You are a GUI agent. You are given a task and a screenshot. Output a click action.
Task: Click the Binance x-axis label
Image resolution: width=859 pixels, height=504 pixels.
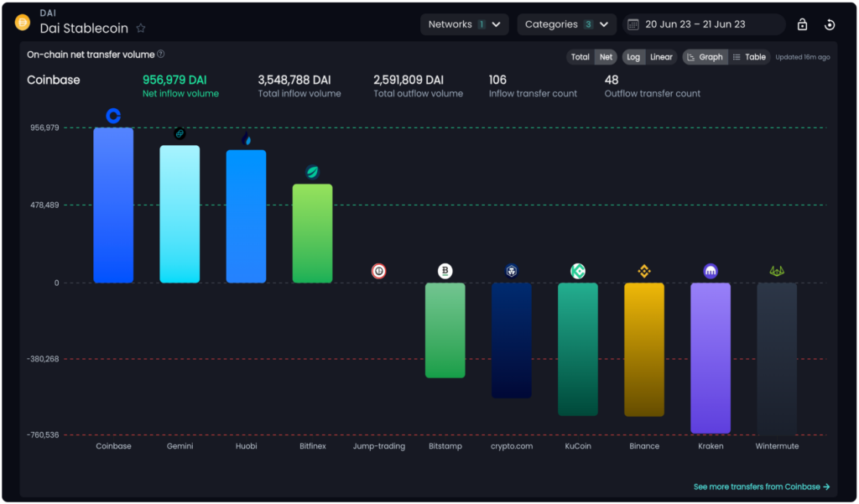[644, 446]
